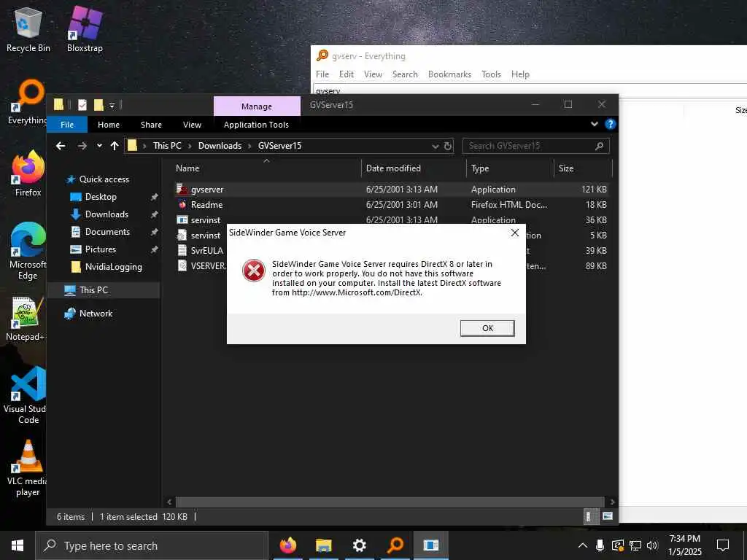
Task: Click the taskbar search box
Action: (x=152, y=545)
